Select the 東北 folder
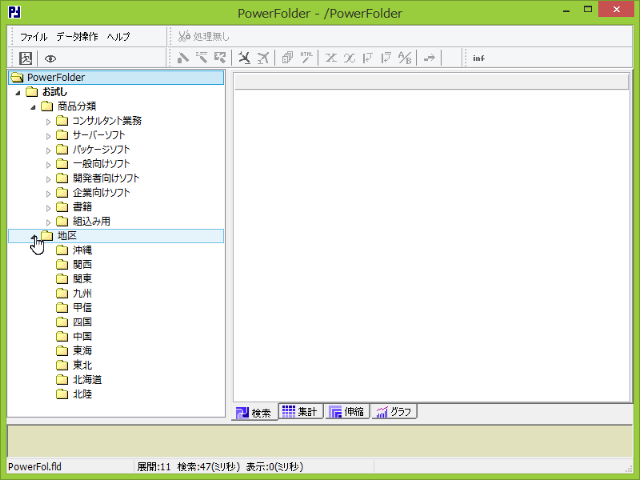This screenshot has width=640, height=480. point(82,365)
